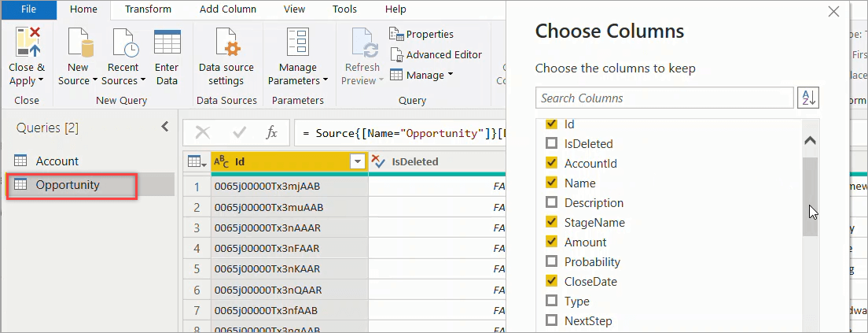868x333 pixels.
Task: Sort columns with the A-Z button
Action: (x=808, y=98)
